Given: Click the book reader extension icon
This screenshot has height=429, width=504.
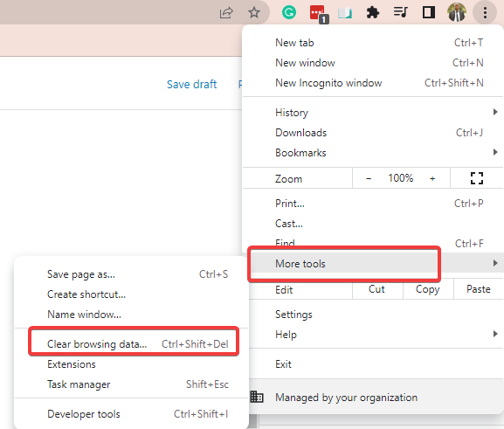Looking at the screenshot, I should [345, 13].
